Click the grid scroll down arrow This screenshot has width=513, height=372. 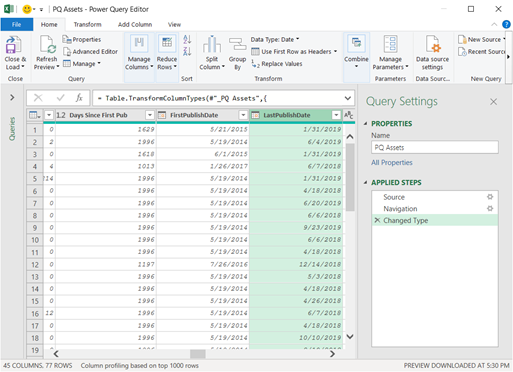350,336
